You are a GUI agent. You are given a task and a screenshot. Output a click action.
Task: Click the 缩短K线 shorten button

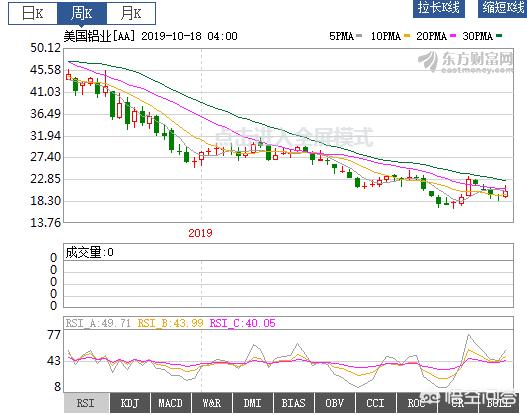coord(502,8)
